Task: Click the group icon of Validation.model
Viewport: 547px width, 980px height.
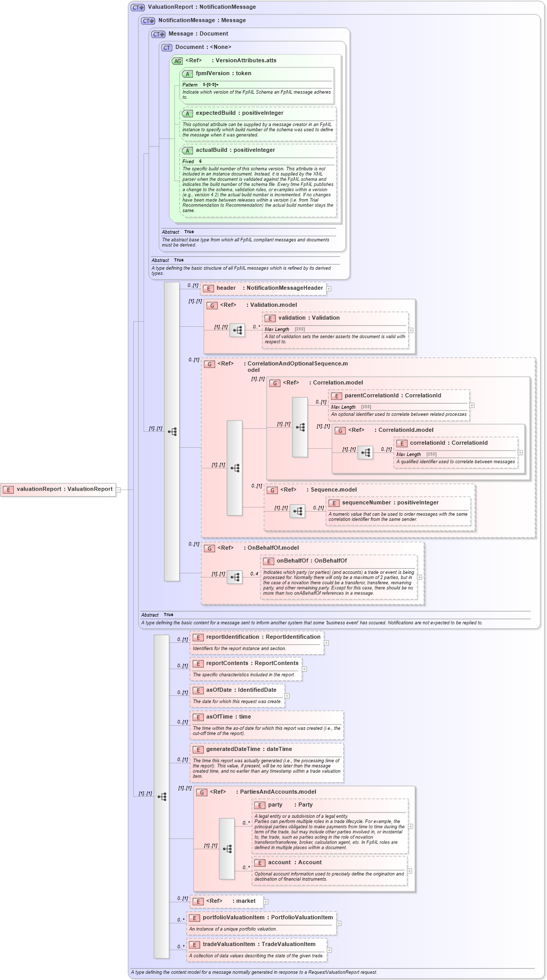Action: (212, 305)
